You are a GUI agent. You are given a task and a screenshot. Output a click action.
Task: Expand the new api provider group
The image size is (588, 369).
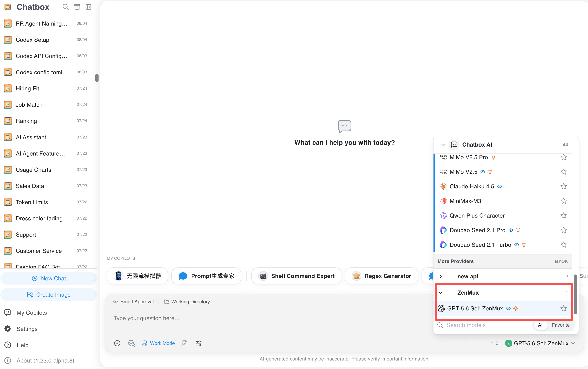point(441,276)
